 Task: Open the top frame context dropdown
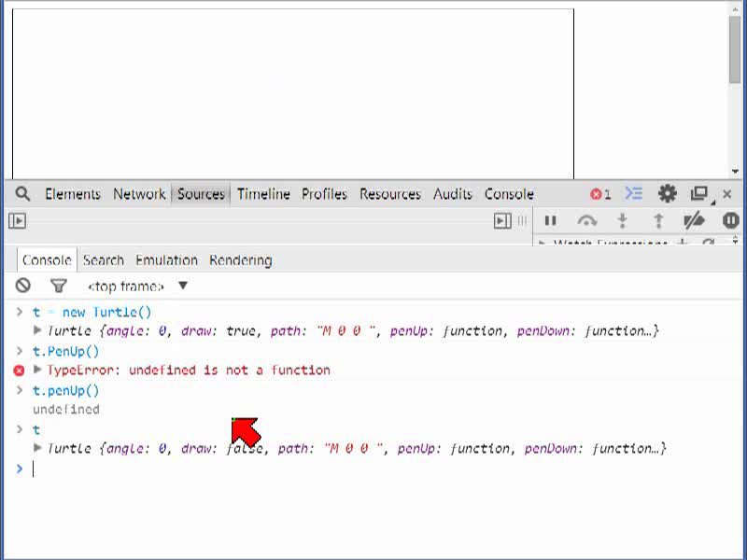click(137, 286)
